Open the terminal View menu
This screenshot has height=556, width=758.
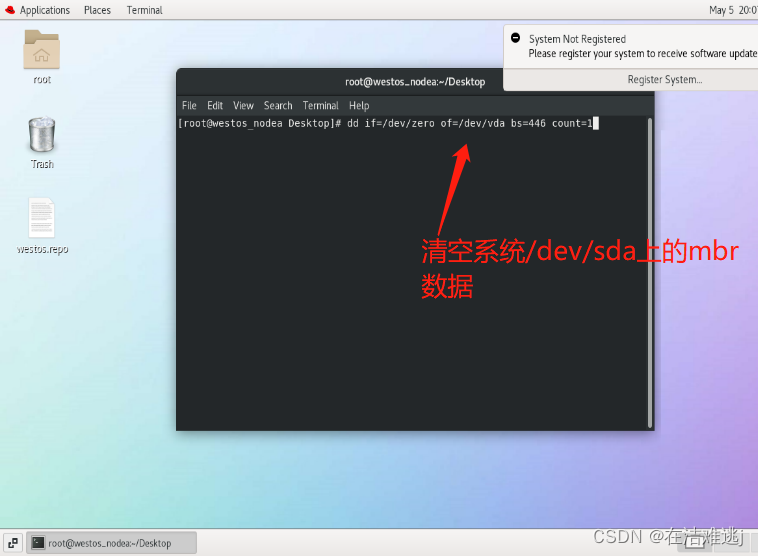(x=243, y=105)
